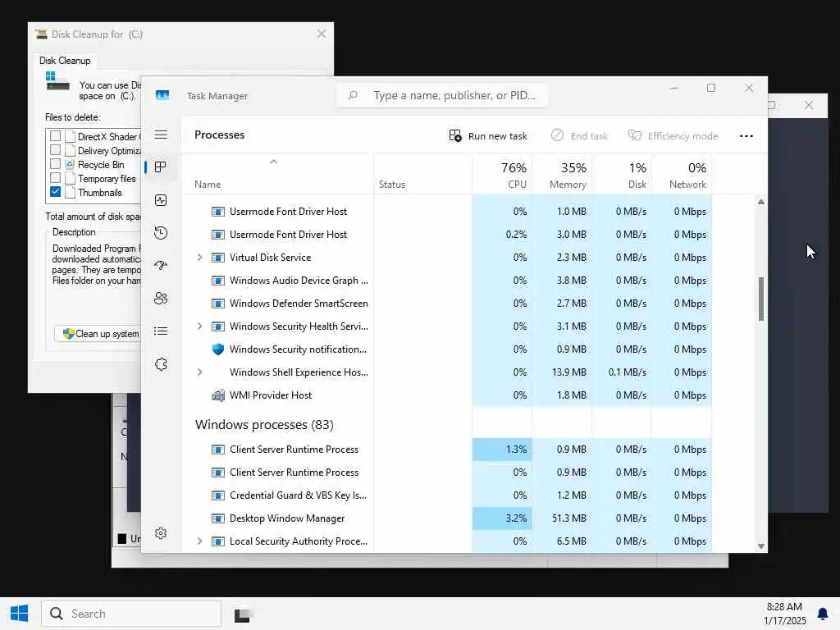Open the Startup apps sidebar icon

pyautogui.click(x=161, y=265)
